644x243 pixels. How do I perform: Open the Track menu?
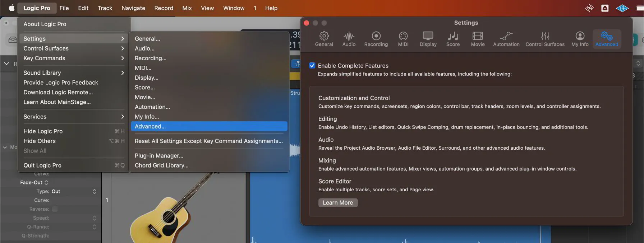tap(105, 8)
